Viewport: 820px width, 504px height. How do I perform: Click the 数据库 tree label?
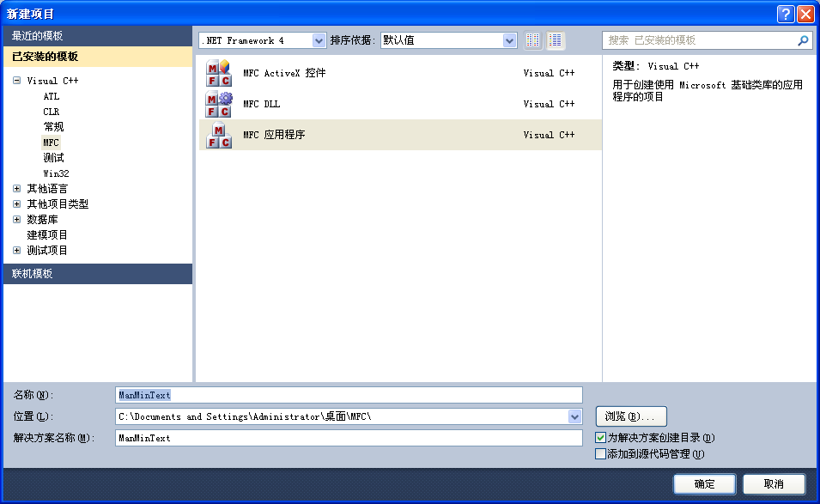coord(42,220)
